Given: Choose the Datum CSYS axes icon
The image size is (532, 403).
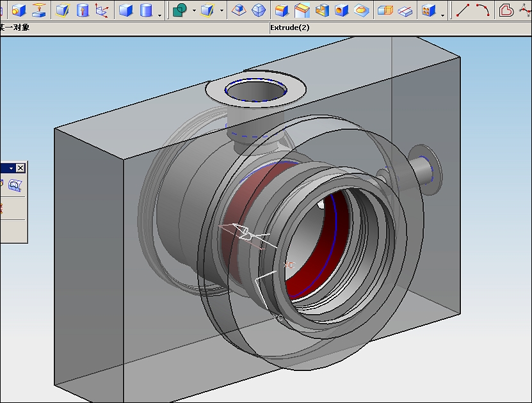Looking at the screenshot, I should point(101,10).
